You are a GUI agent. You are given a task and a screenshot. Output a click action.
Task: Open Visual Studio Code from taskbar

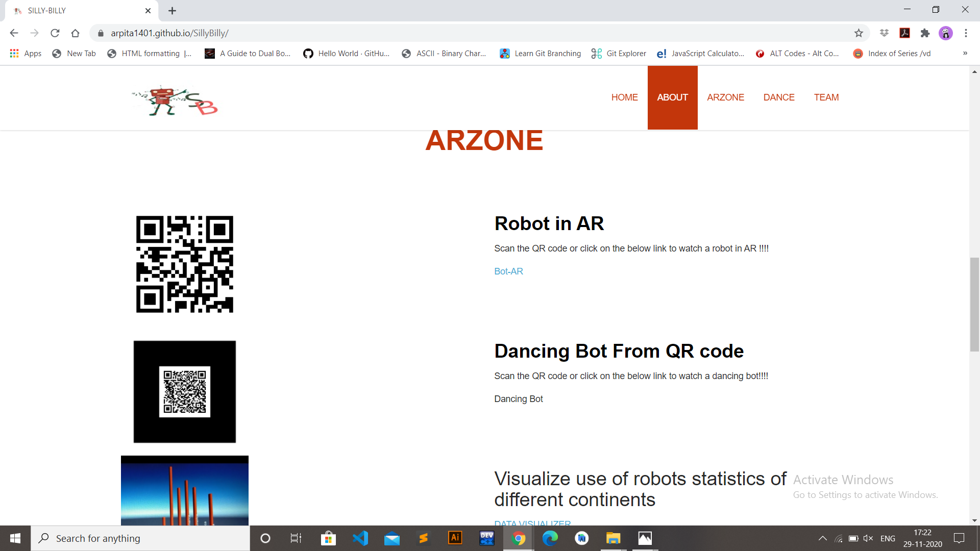pos(360,538)
